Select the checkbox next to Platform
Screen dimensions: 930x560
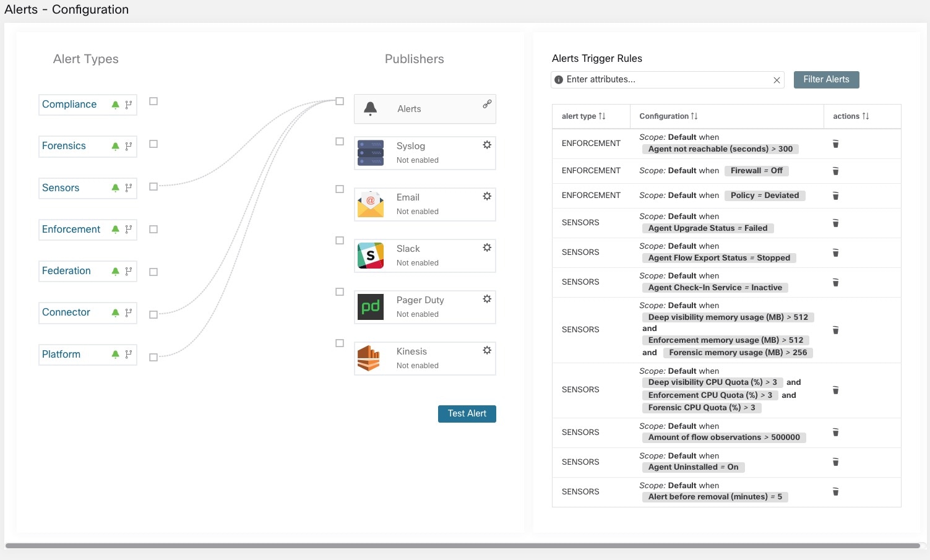tap(153, 356)
